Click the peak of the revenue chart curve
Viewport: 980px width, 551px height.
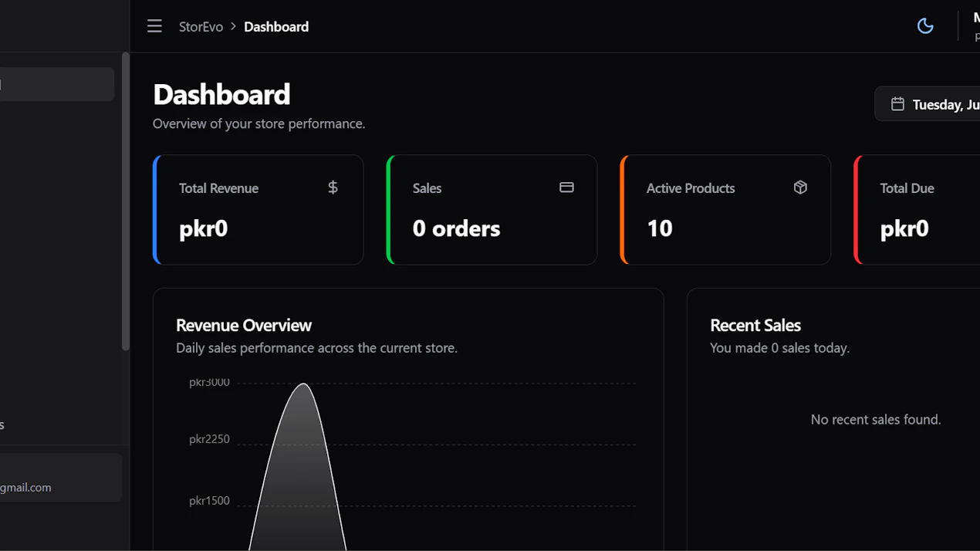click(303, 384)
